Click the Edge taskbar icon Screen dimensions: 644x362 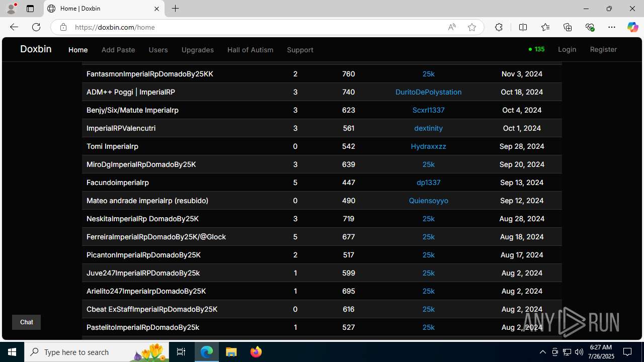[207, 352]
